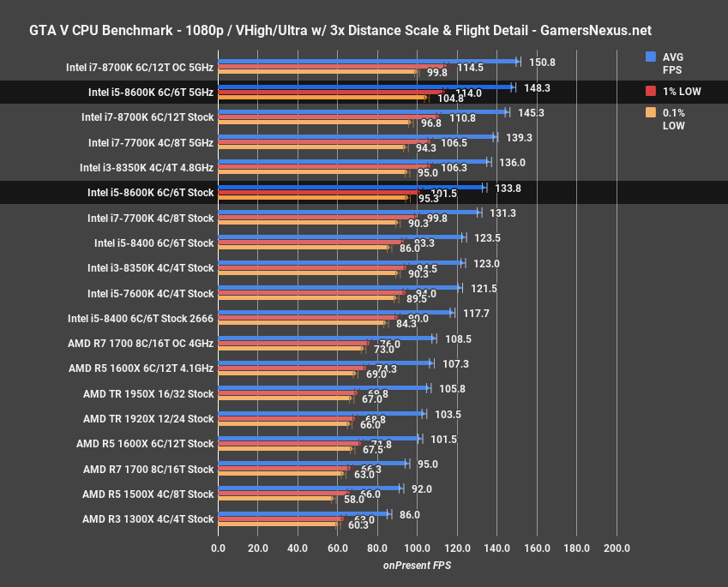Viewport: 728px width, 587px height.
Task: Click the 200.0 axis tick label
Action: (x=617, y=548)
